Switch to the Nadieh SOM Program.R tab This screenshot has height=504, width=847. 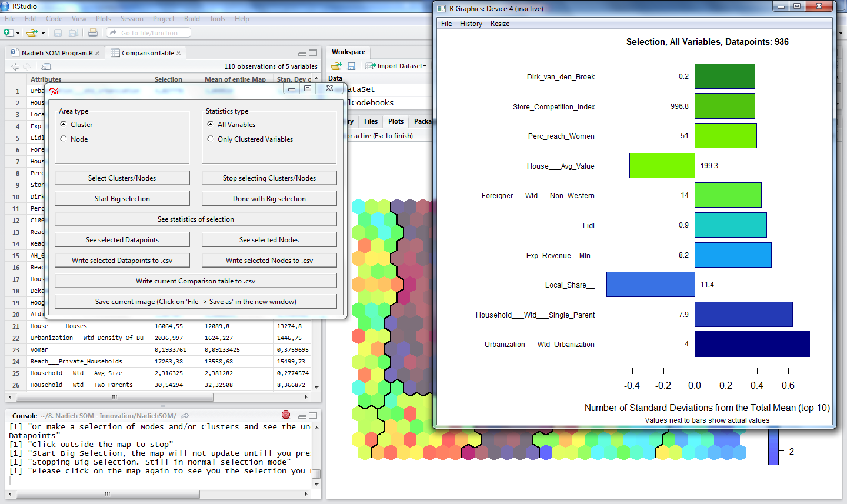(x=57, y=53)
